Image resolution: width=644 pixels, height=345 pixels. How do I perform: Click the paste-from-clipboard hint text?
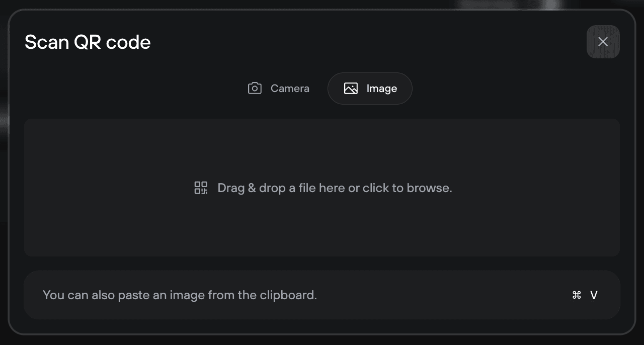click(180, 295)
